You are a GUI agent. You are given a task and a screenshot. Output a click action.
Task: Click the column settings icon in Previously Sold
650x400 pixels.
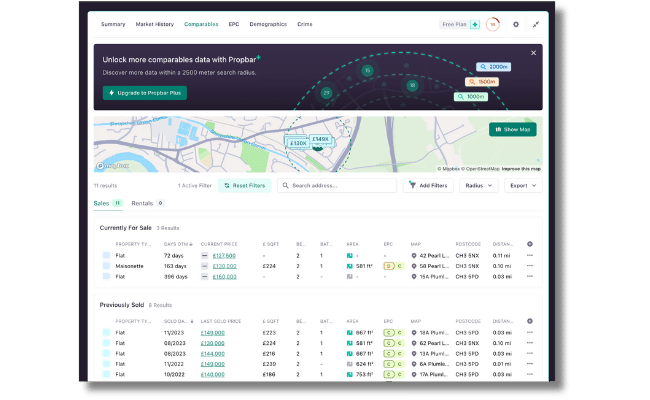click(x=530, y=321)
